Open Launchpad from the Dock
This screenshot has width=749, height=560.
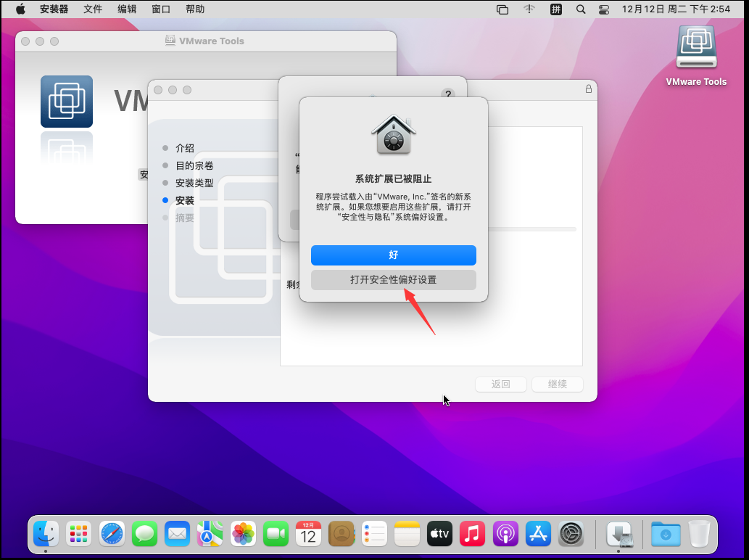[x=78, y=533]
